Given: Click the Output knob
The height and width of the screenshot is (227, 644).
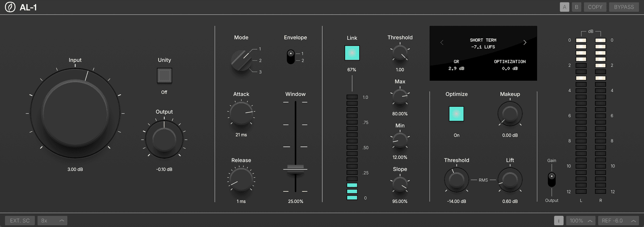Looking at the screenshot, I should 164,139.
